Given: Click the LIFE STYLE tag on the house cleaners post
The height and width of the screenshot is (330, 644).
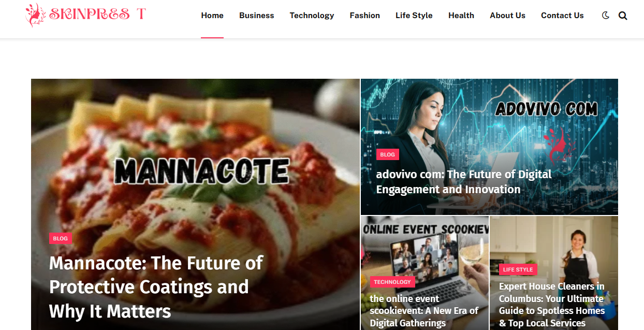Looking at the screenshot, I should coord(518,269).
